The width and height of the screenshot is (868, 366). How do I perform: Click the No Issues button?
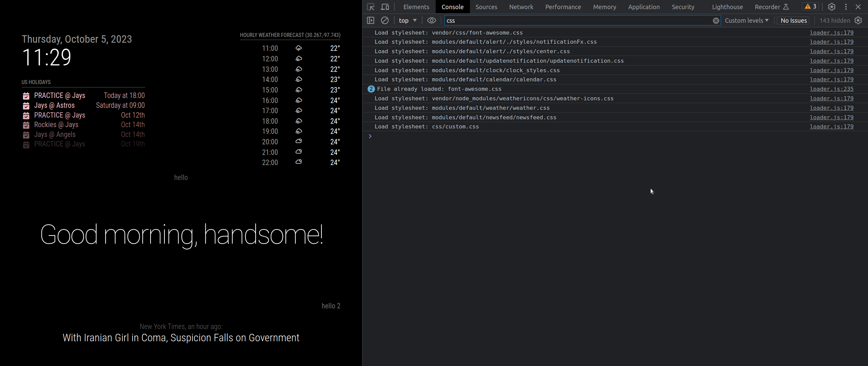(x=793, y=21)
